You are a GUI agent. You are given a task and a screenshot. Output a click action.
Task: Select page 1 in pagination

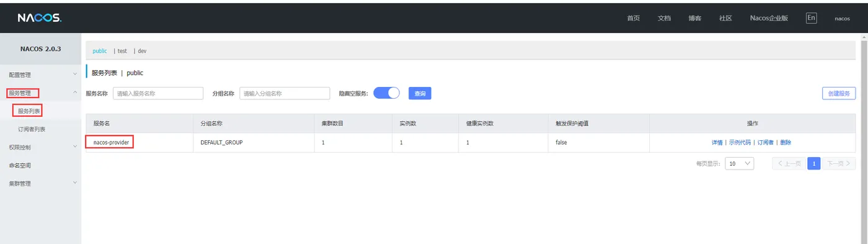(x=814, y=163)
